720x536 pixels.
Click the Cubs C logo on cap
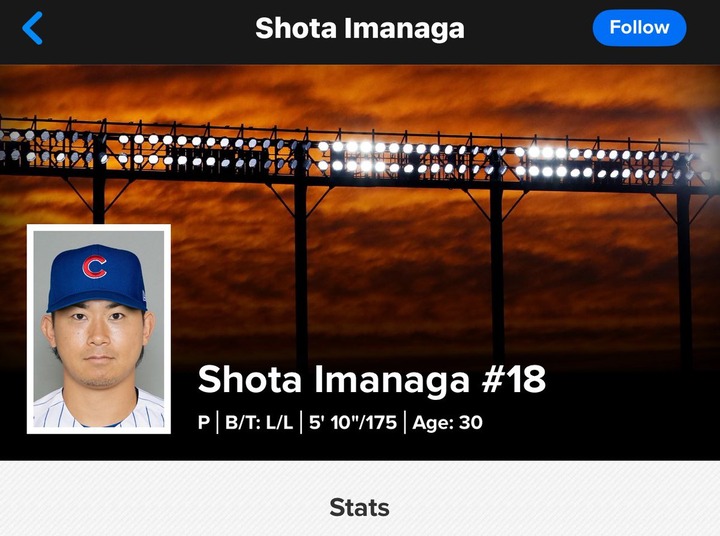(95, 267)
